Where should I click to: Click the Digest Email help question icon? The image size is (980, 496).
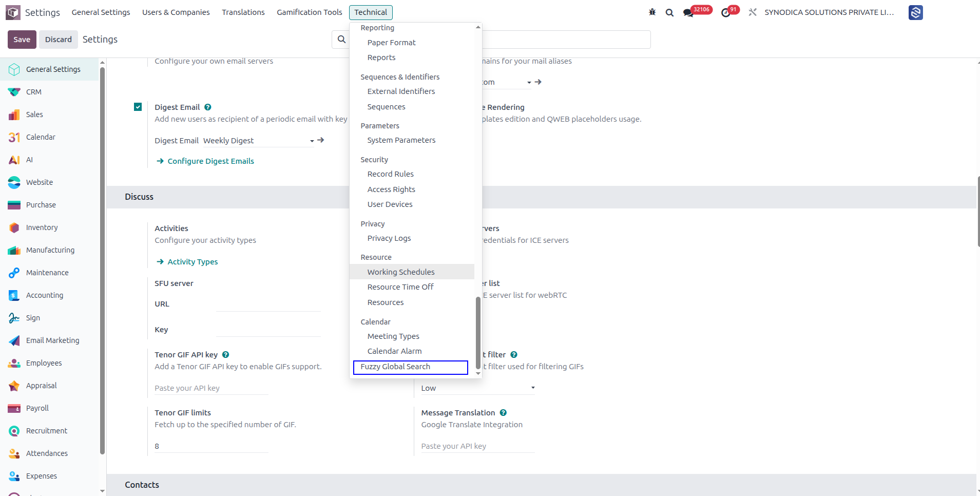coord(207,107)
